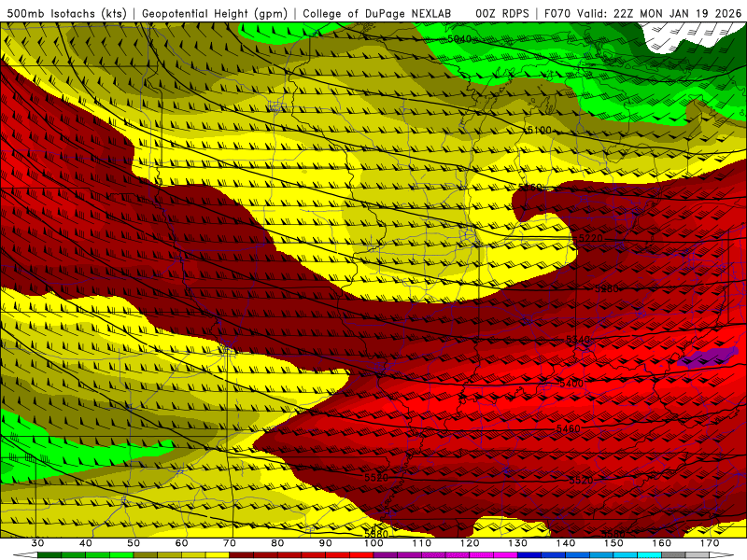Image resolution: width=747 pixels, height=560 pixels.
Task: Click the 'College of DuPage NEXLAB' label
Action: [377, 13]
